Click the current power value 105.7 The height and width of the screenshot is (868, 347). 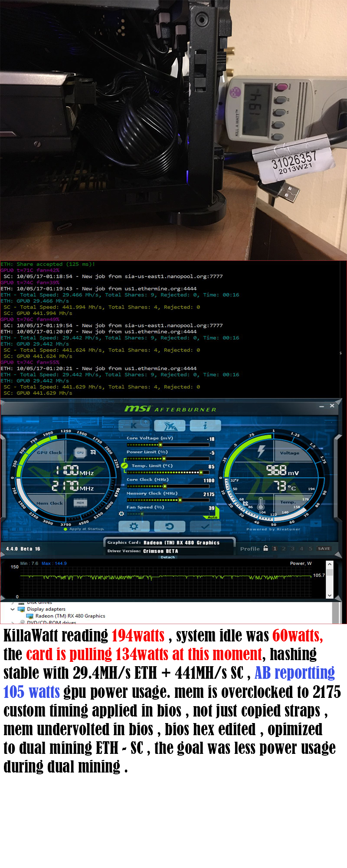coord(319,575)
